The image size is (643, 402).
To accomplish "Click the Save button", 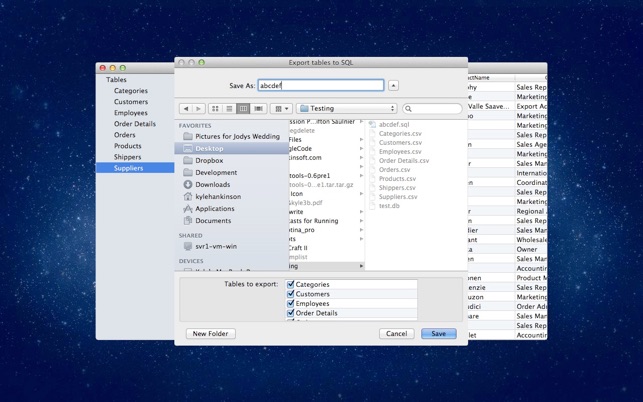I will pyautogui.click(x=438, y=333).
